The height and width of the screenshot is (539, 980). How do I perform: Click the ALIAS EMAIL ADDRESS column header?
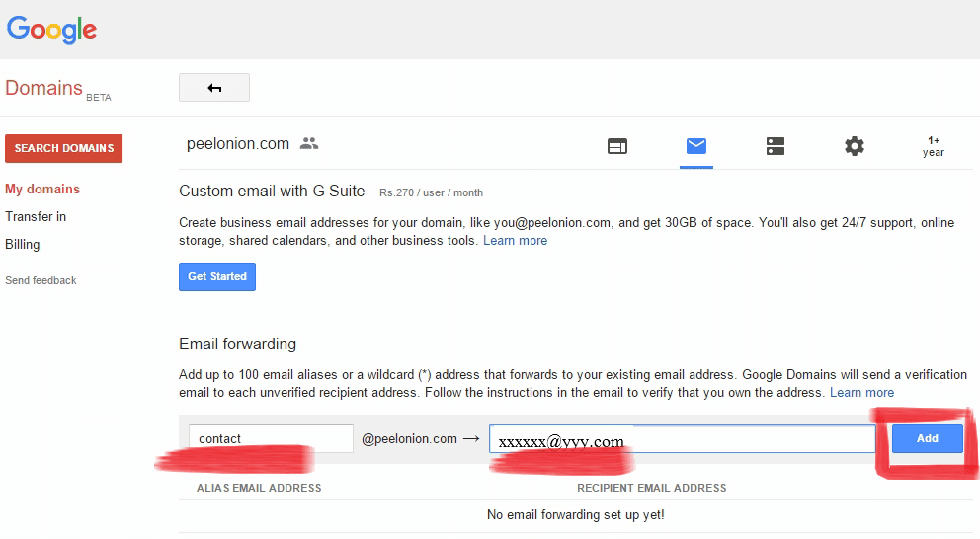pos(259,488)
